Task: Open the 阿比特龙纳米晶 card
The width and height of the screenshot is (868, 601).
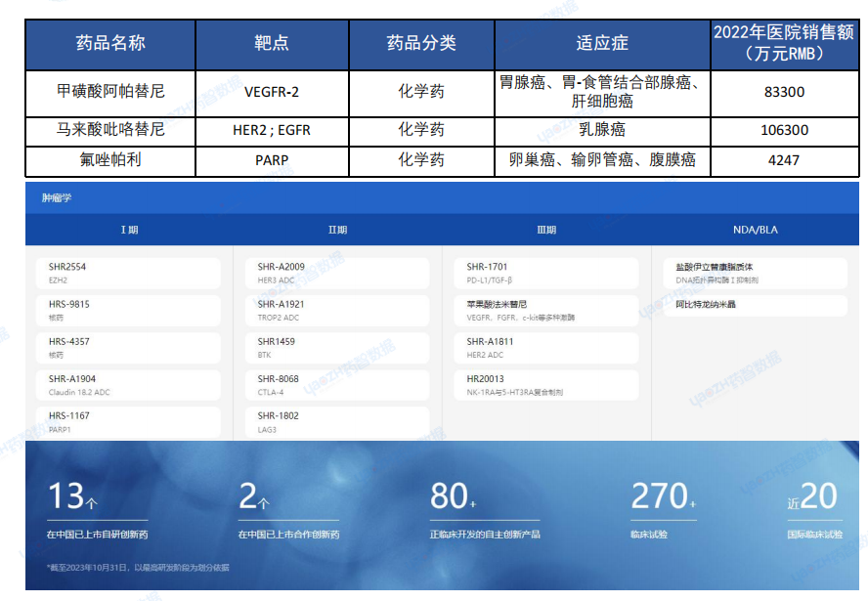Action: (x=756, y=306)
